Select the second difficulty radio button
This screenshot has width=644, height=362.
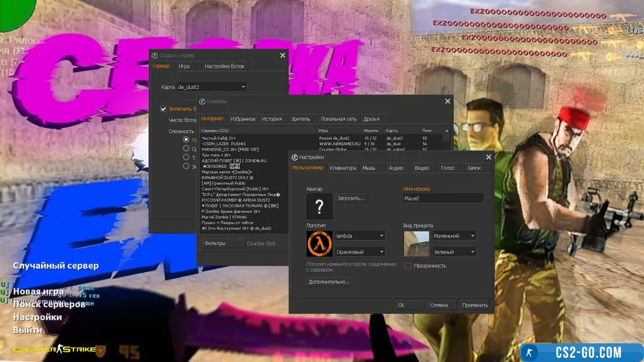[x=186, y=149]
